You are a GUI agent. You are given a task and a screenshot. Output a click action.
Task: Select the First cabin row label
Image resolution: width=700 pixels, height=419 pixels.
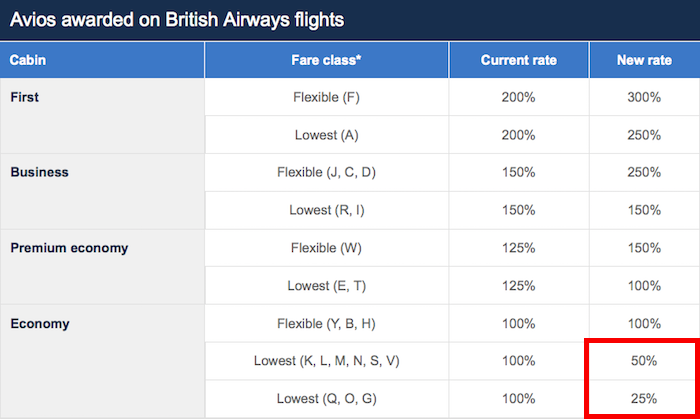pyautogui.click(x=25, y=97)
